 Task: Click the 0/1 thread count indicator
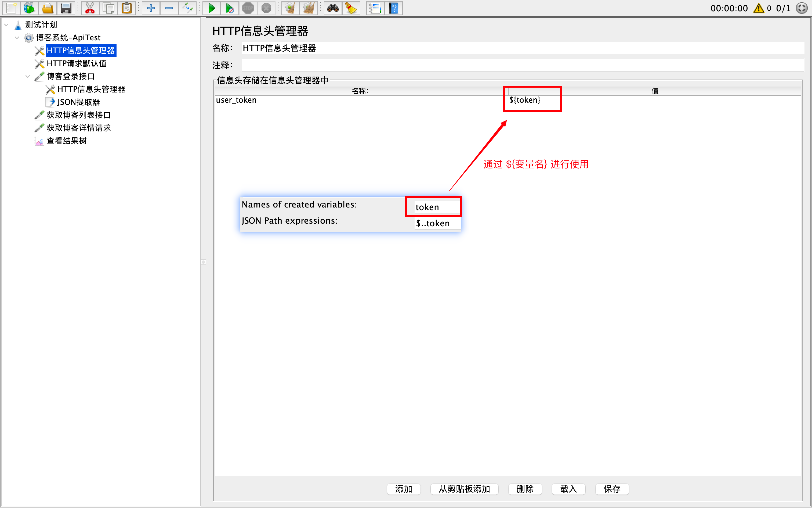click(783, 8)
